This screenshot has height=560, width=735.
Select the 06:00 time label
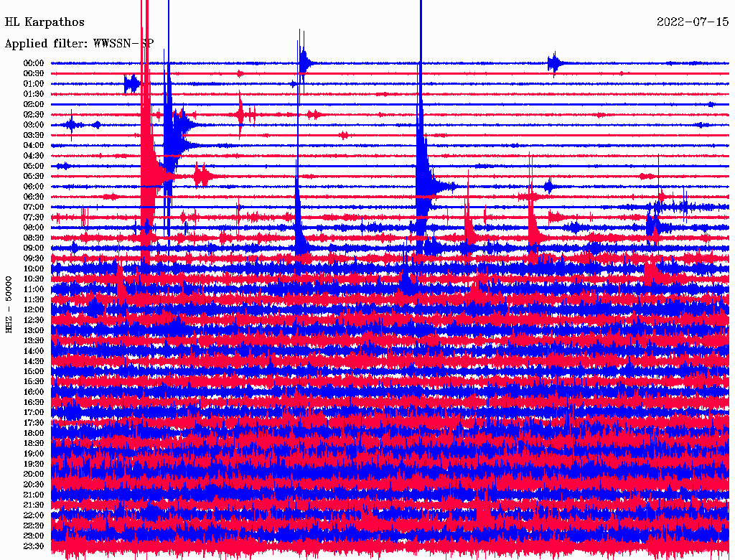point(34,186)
